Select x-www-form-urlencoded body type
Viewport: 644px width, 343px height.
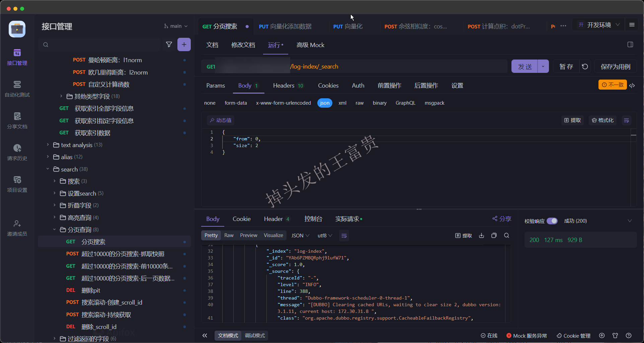(x=284, y=103)
